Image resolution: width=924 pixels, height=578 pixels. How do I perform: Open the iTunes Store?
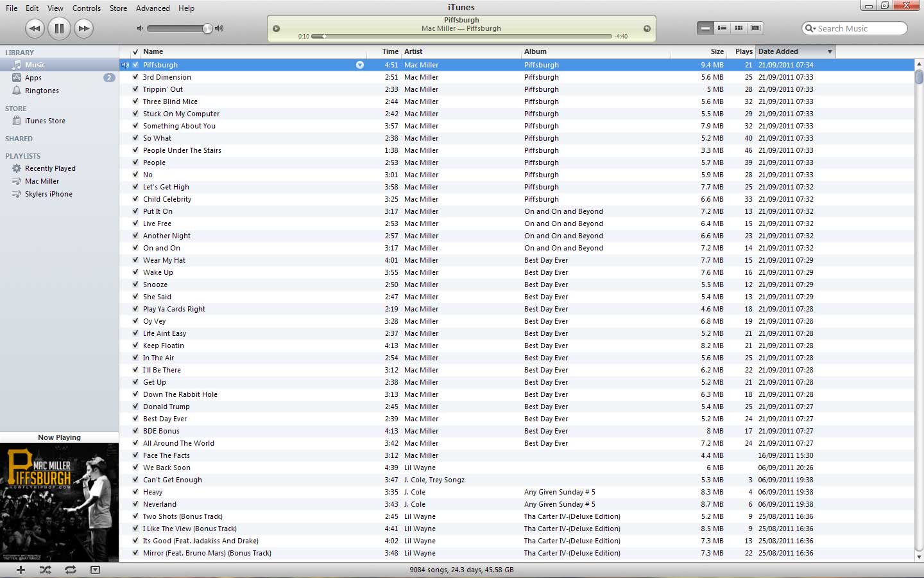coord(45,121)
